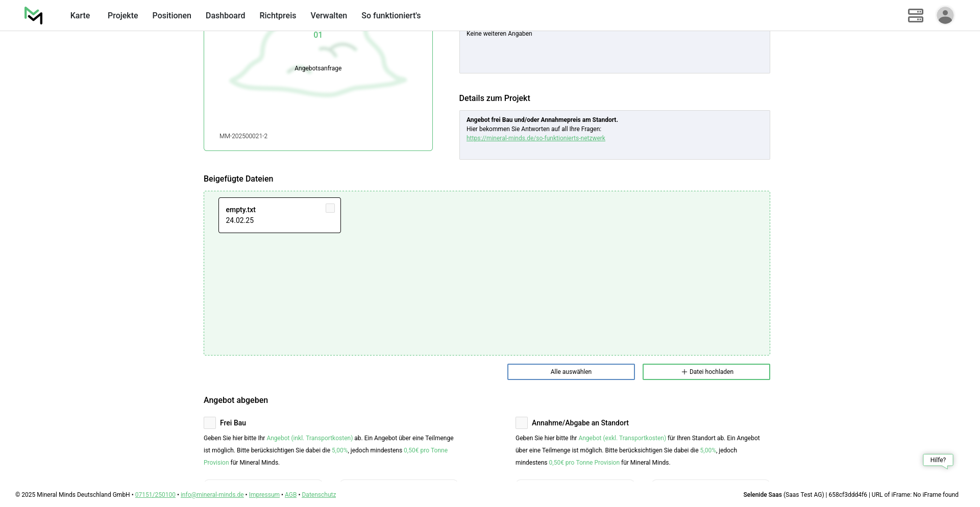Open the Richtpreis menu item
This screenshot has width=980, height=507.
point(278,16)
